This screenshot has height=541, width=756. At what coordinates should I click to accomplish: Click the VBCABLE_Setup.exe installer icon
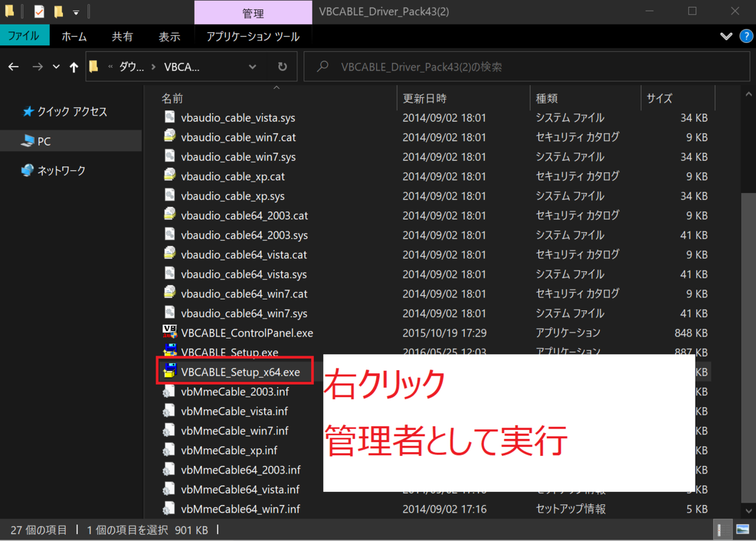(169, 351)
